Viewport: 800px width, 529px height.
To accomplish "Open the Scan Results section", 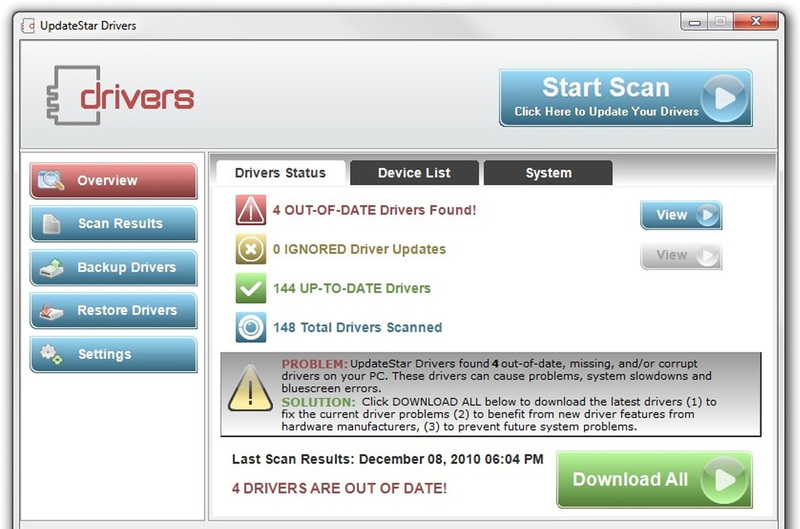I will point(113,224).
